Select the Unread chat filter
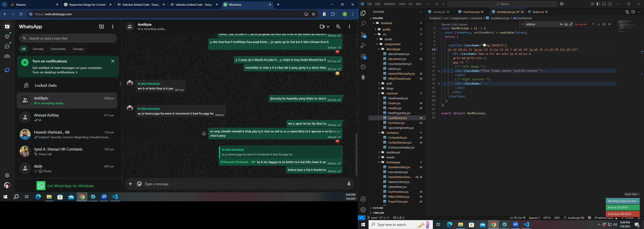 pyautogui.click(x=38, y=49)
